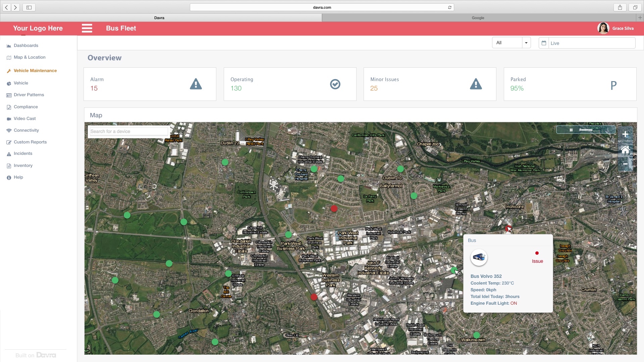Open Map & Location menu item

30,57
